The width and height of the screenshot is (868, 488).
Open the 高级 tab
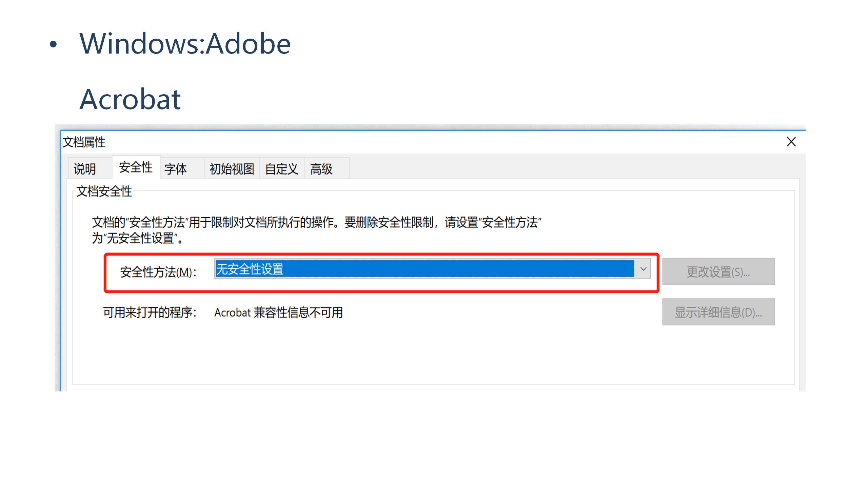(x=321, y=168)
